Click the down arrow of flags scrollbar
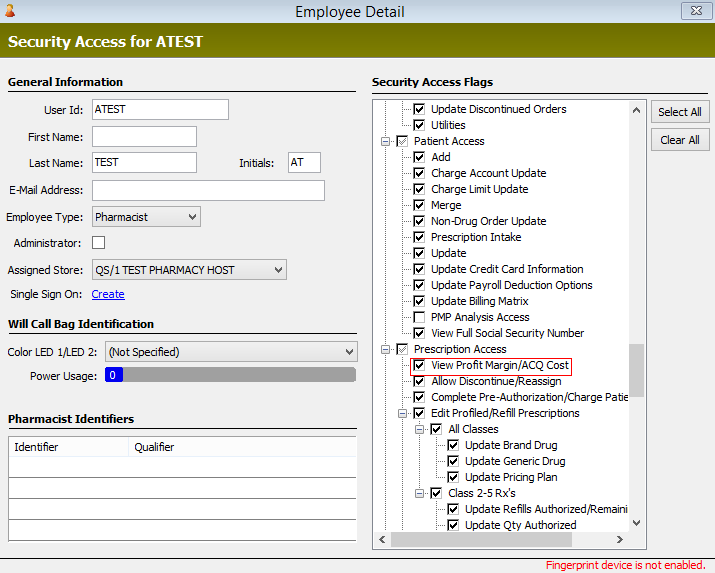 point(637,523)
